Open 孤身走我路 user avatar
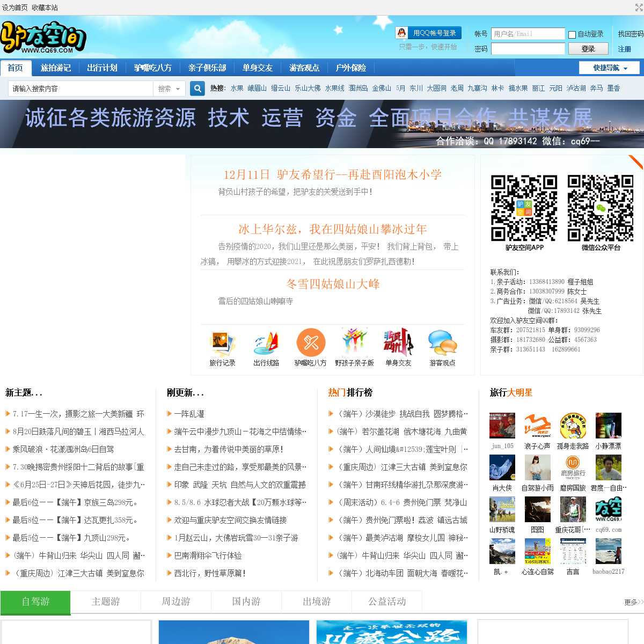 coord(573,426)
